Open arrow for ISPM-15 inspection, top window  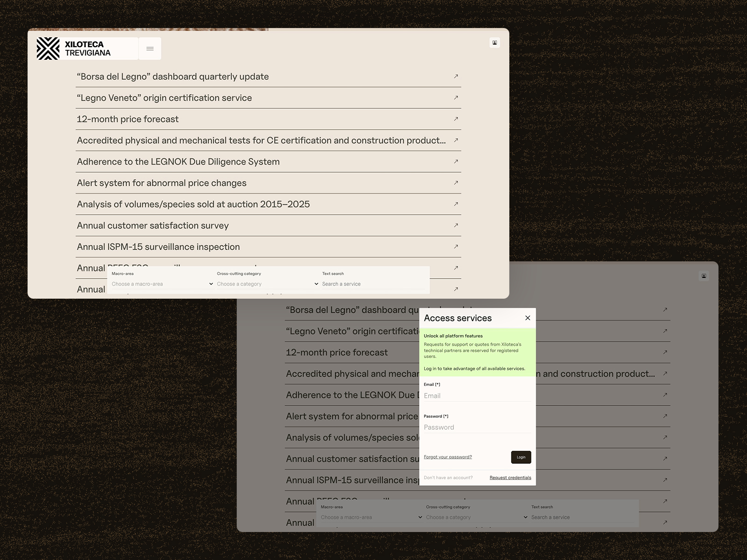click(456, 246)
